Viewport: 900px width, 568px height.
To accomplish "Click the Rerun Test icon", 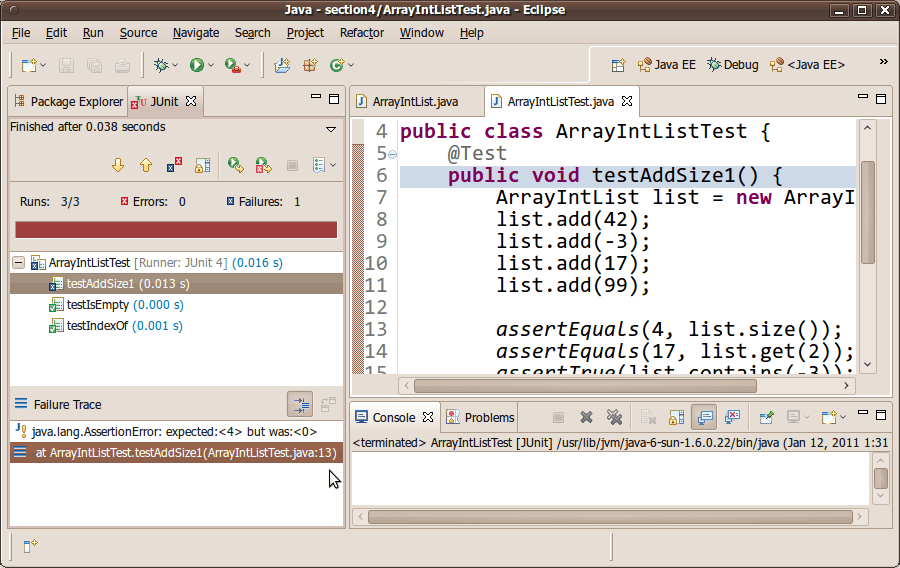I will coord(235,166).
